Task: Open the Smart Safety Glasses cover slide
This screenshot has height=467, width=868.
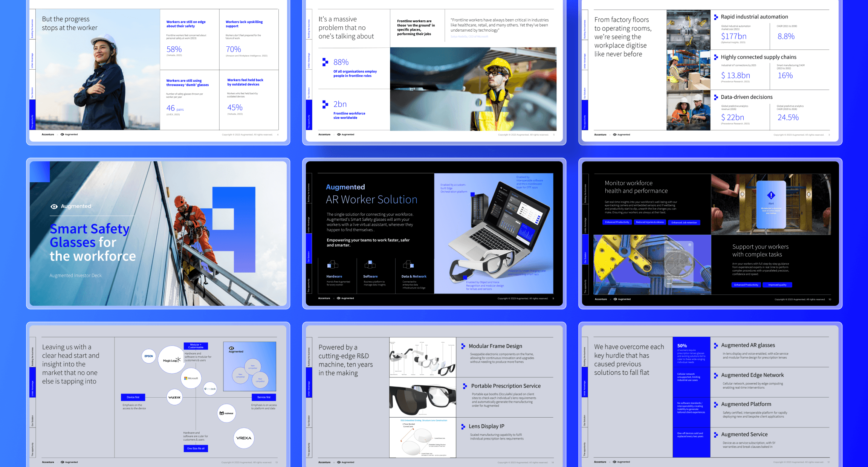Action: [x=158, y=233]
